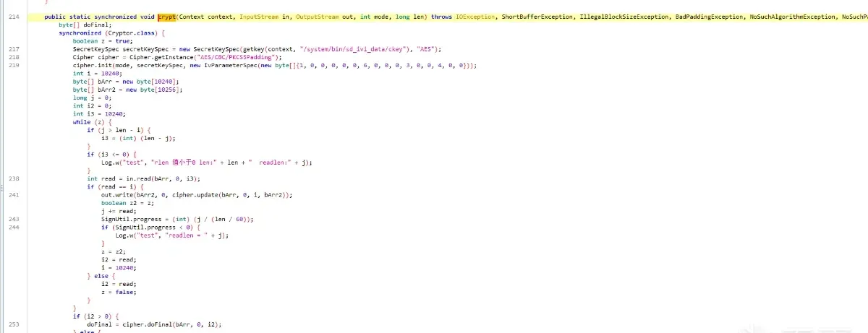Screen dimensions: 868x333
Task: Click the 'z = false;' assignment
Action: [x=119, y=292]
